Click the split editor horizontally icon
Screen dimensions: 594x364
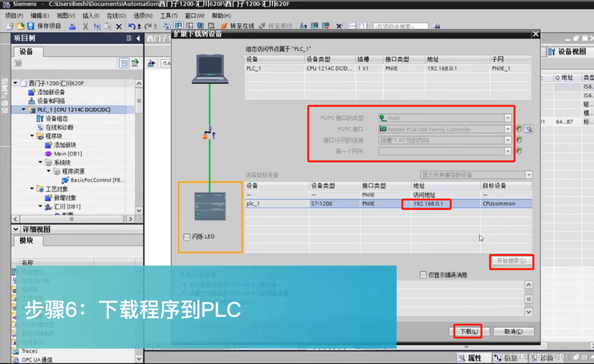coord(352,26)
